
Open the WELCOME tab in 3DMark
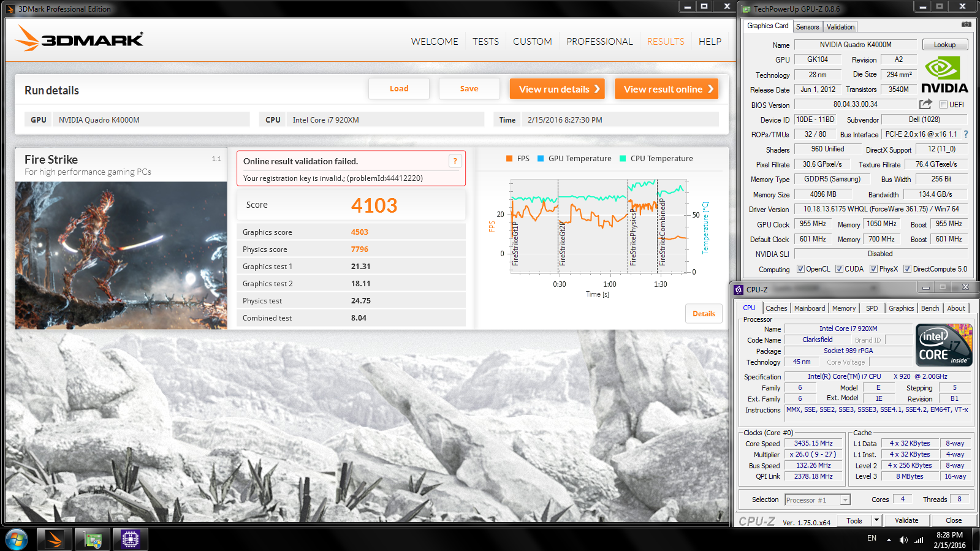pyautogui.click(x=435, y=42)
